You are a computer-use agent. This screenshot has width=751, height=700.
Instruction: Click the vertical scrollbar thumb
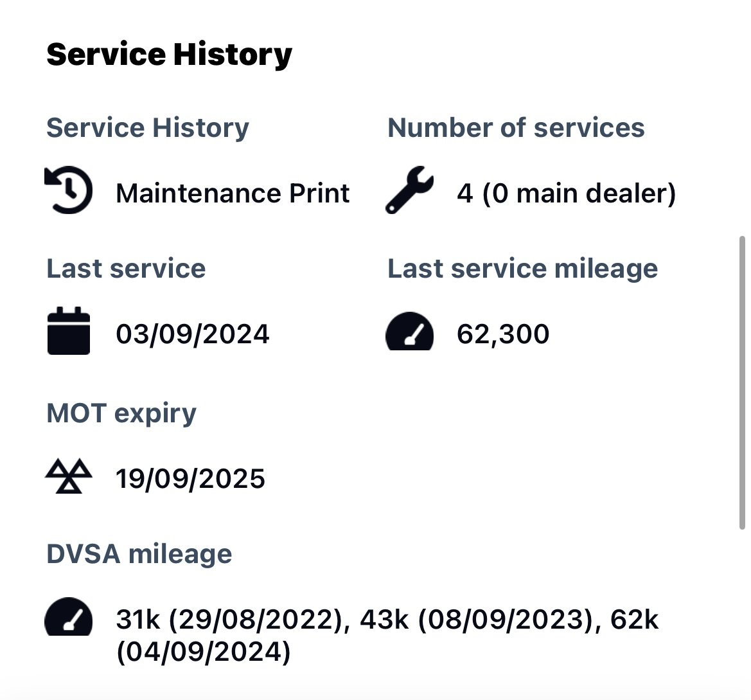(742, 382)
